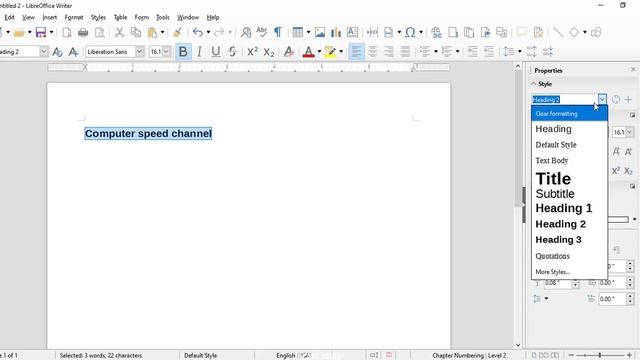The width and height of the screenshot is (640, 360).
Task: Click the Insert Special Character omega icon
Action: pyautogui.click(x=410, y=32)
